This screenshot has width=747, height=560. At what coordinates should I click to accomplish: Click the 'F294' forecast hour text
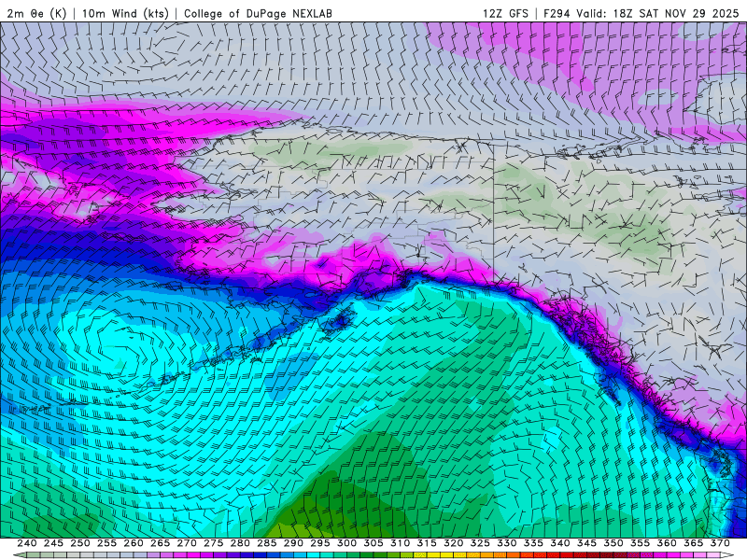557,13
